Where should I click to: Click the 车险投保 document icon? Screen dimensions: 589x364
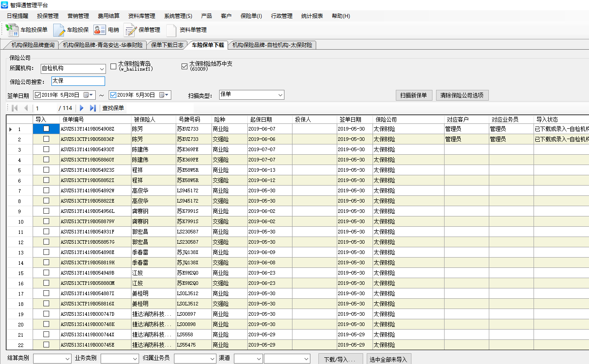point(59,30)
